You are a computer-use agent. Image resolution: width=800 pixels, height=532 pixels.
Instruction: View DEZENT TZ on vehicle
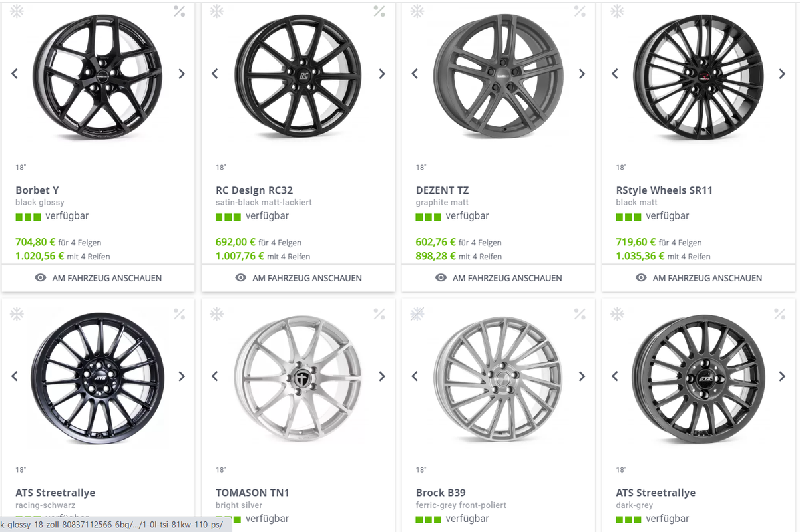[499, 278]
